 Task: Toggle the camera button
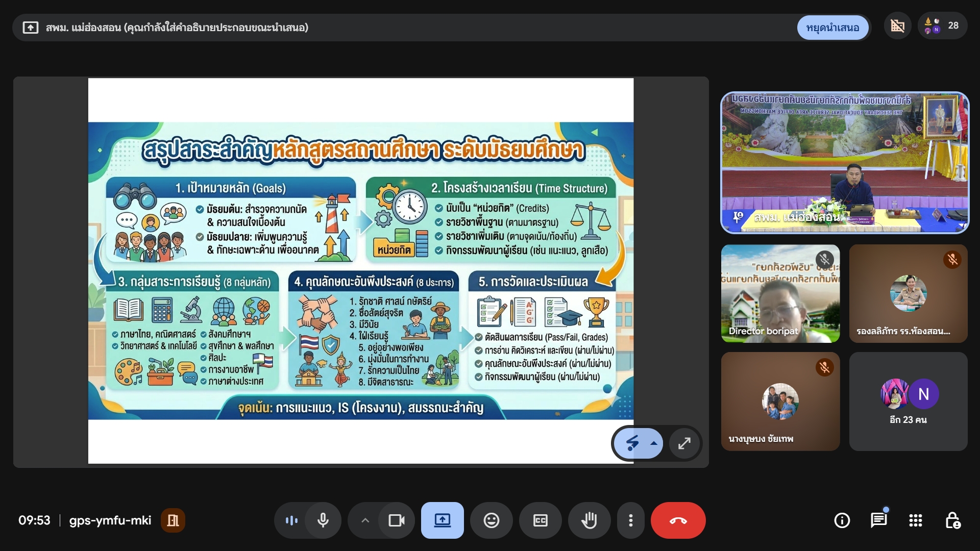(x=396, y=520)
